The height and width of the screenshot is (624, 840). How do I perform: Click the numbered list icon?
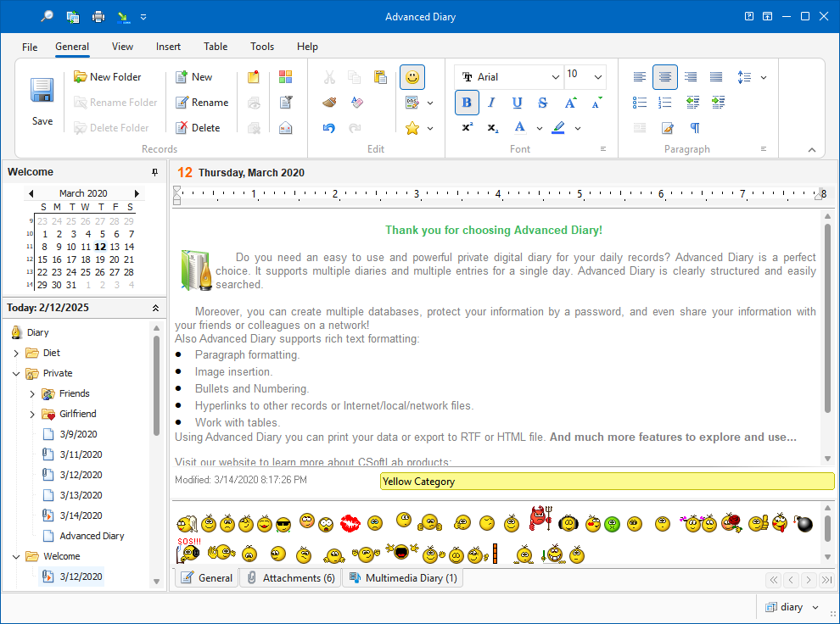(x=665, y=103)
